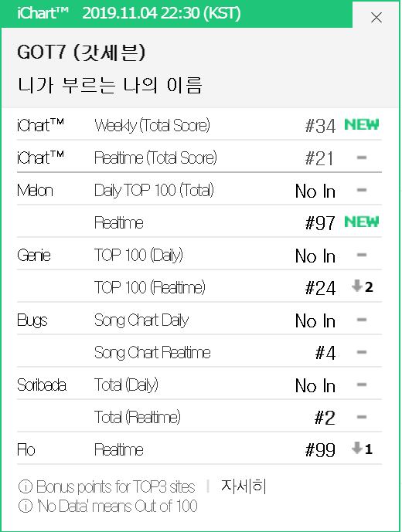Click the down arrow on Genie Realtime

pos(357,286)
